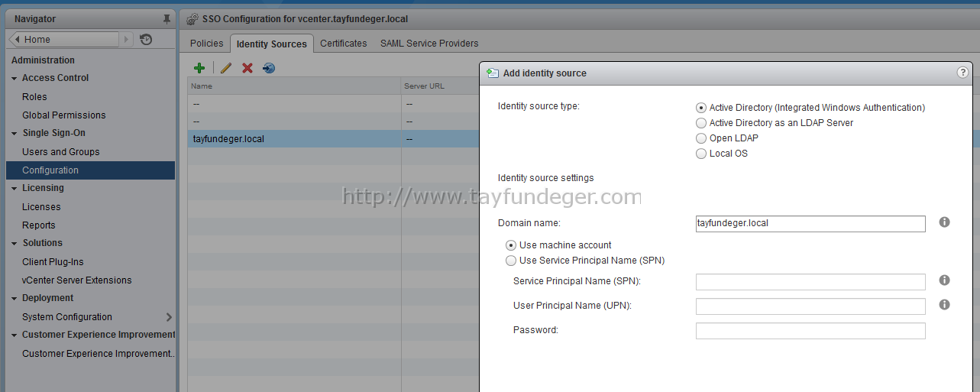Screen dimensions: 980x392
Task: Open help in Add identity source dialog
Action: 962,73
